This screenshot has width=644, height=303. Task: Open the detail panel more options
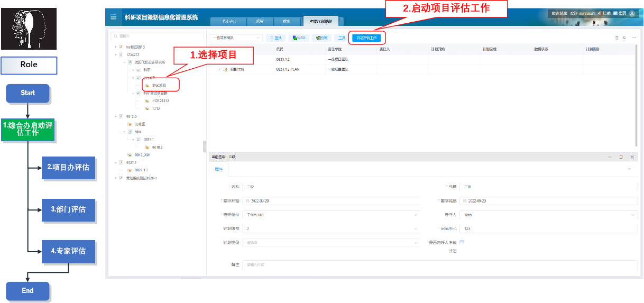[x=629, y=169]
